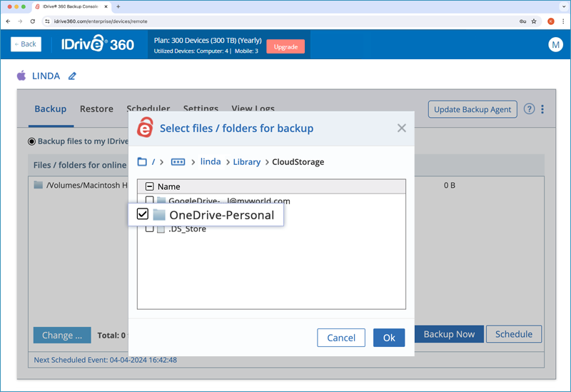Close the Select files dialog
Screen dimensions: 571x392
tap(402, 129)
